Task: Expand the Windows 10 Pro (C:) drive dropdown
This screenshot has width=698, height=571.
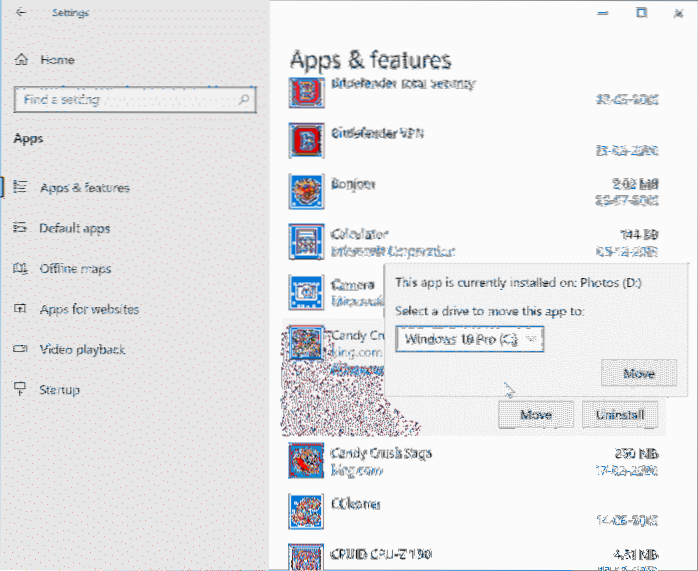Action: (469, 339)
